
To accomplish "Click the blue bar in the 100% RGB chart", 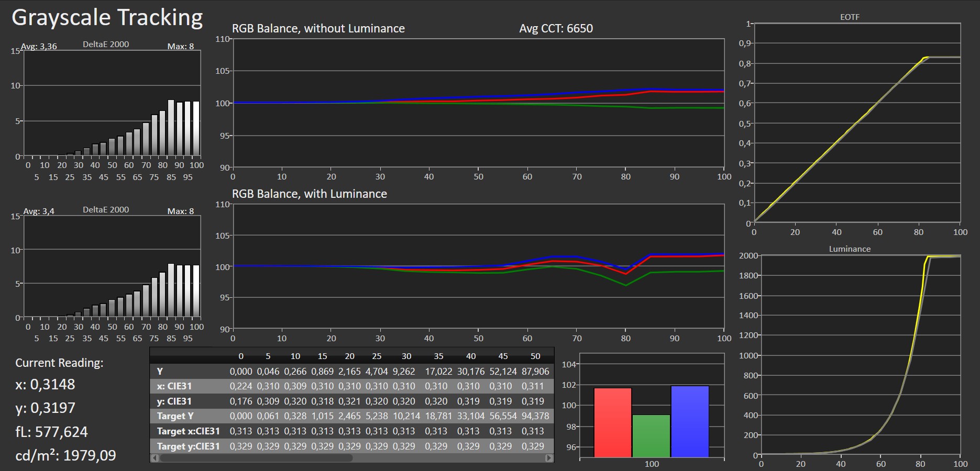I will click(x=690, y=422).
